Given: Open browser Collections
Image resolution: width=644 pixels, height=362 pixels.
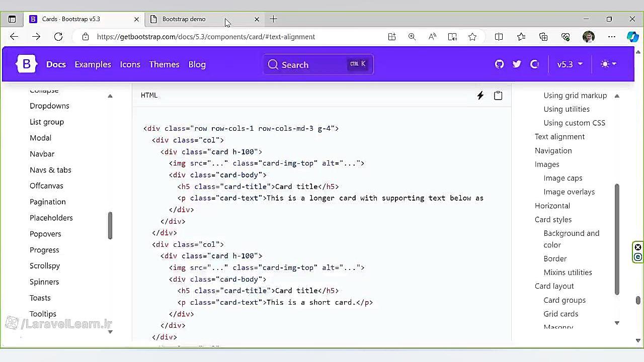Looking at the screenshot, I should 543,37.
